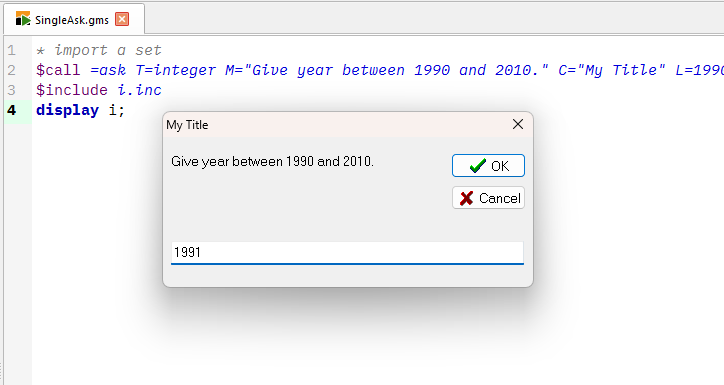This screenshot has height=385, width=724.
Task: Click line number 3 in the gutter
Action: tap(12, 90)
